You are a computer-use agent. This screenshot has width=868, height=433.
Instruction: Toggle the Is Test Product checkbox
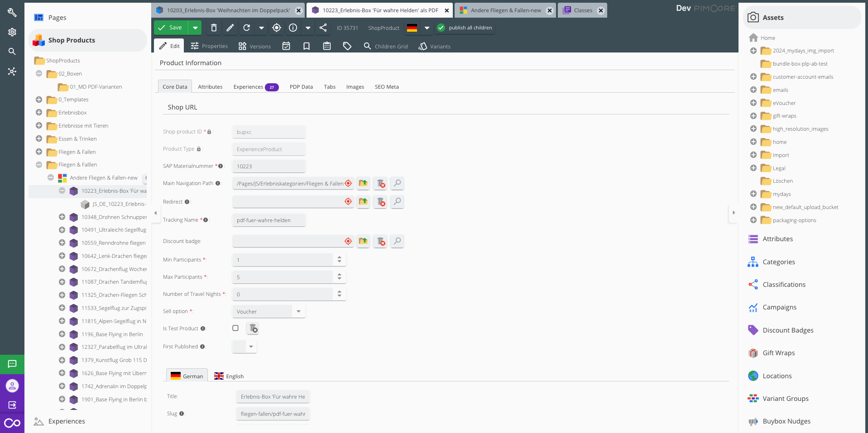click(235, 328)
